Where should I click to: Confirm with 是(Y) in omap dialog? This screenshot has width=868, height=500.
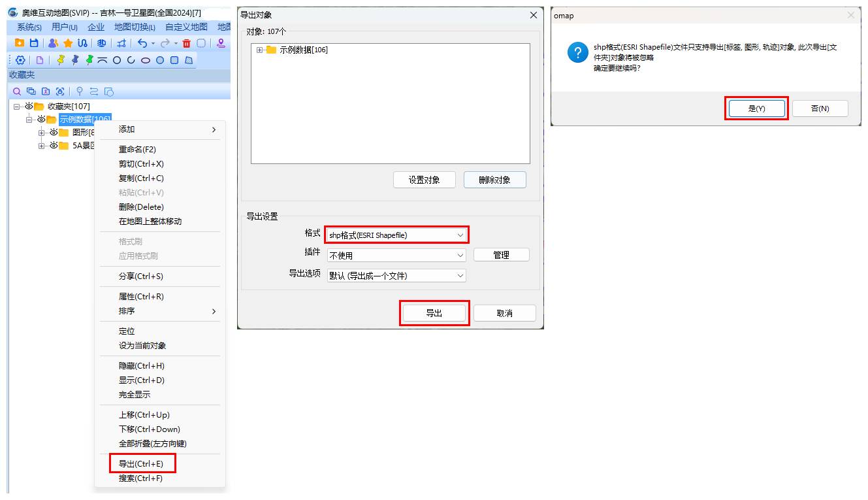[756, 108]
